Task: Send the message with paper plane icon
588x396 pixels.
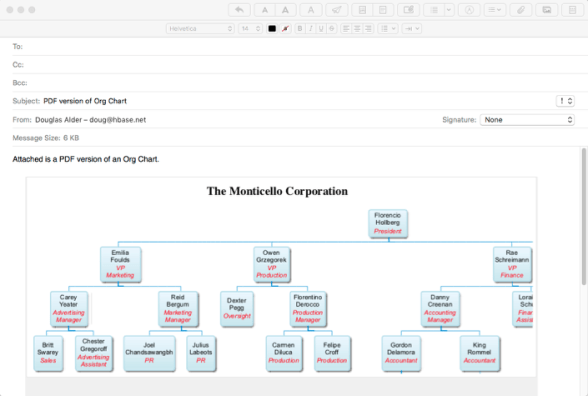Action: click(x=337, y=10)
